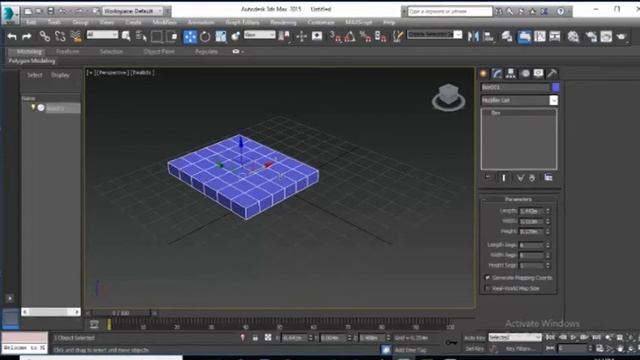
Task: Click the keyword search box
Action: pos(450,11)
